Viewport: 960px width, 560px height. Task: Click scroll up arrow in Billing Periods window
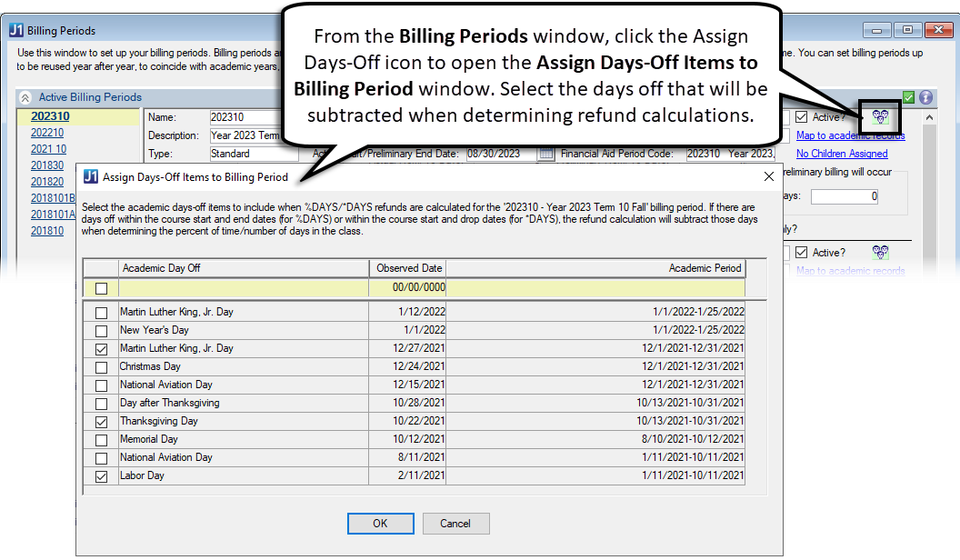pos(929,117)
